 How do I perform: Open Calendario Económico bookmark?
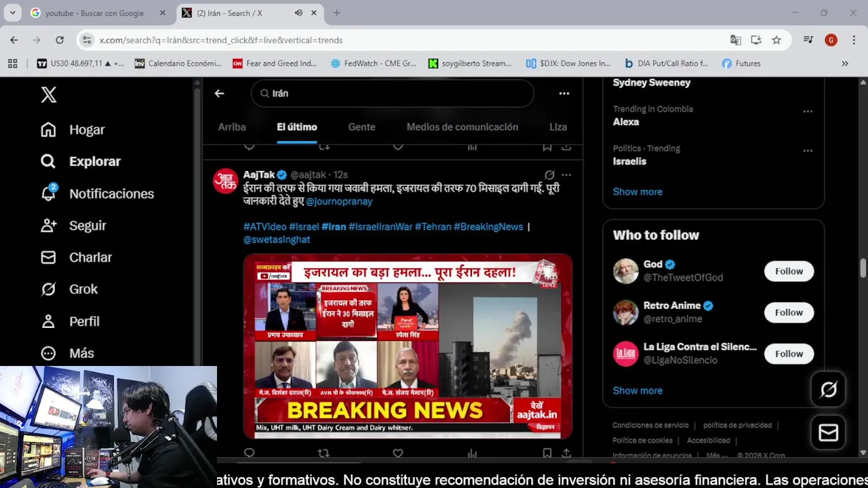pyautogui.click(x=178, y=63)
